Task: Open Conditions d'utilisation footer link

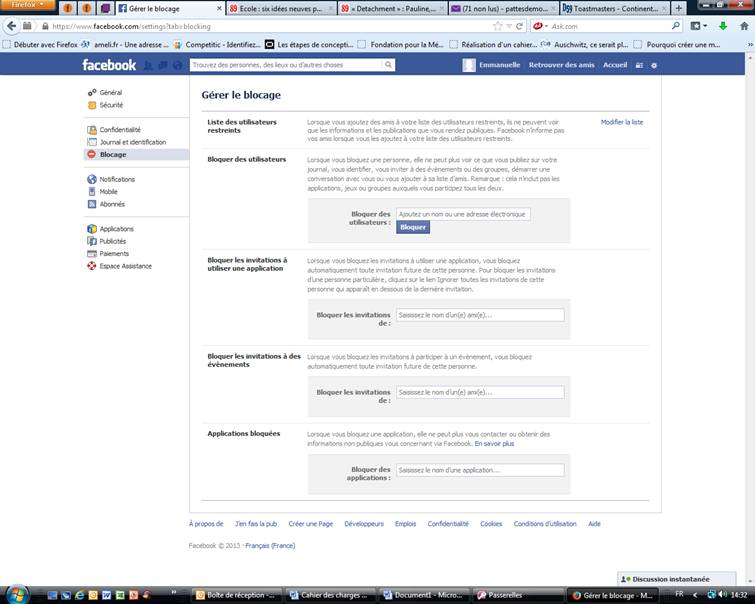Action: [x=545, y=524]
